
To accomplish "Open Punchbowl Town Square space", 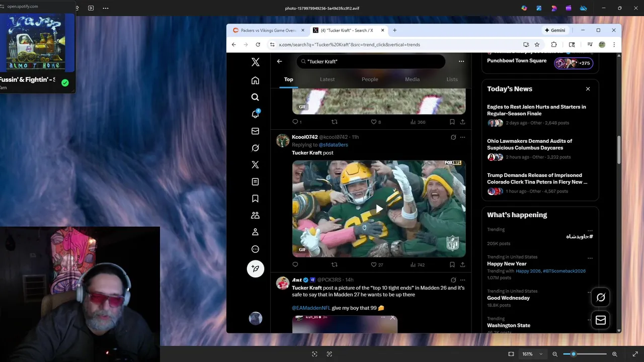I will (x=517, y=61).
